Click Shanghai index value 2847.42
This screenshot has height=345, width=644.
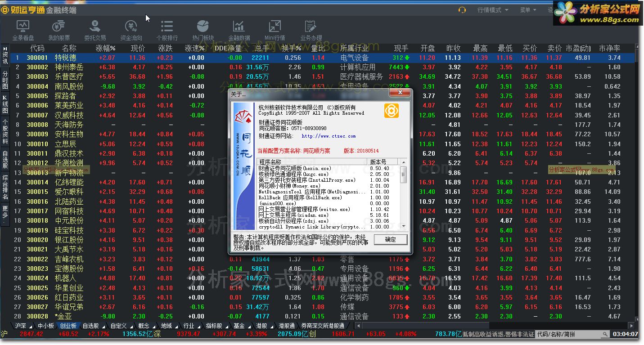tap(32, 334)
